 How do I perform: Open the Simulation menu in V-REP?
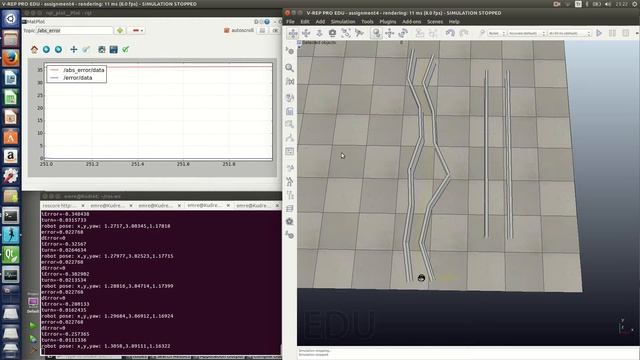point(343,22)
